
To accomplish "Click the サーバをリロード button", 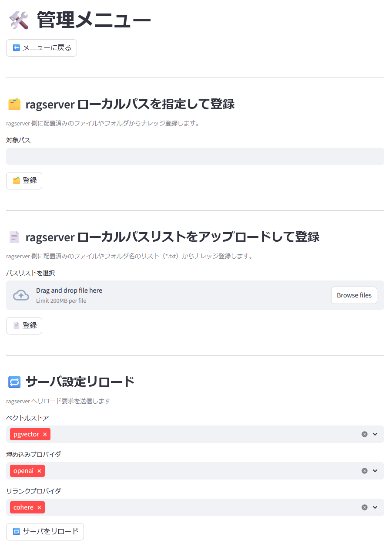I will 45,531.
